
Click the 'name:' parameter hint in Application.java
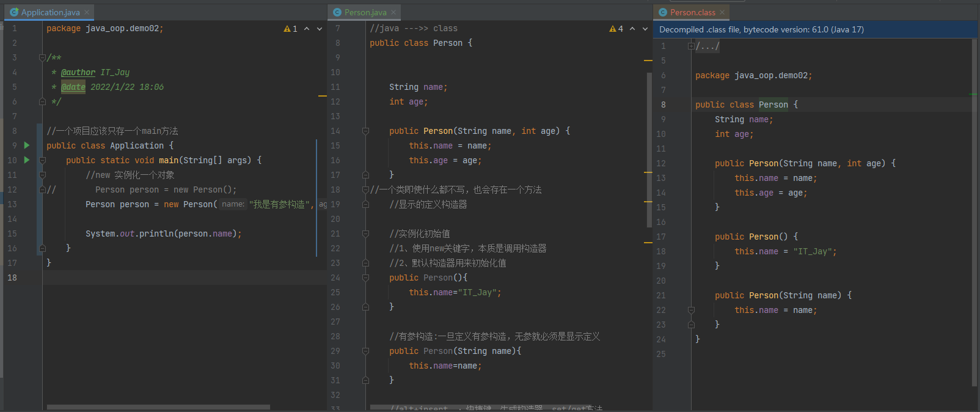(233, 204)
